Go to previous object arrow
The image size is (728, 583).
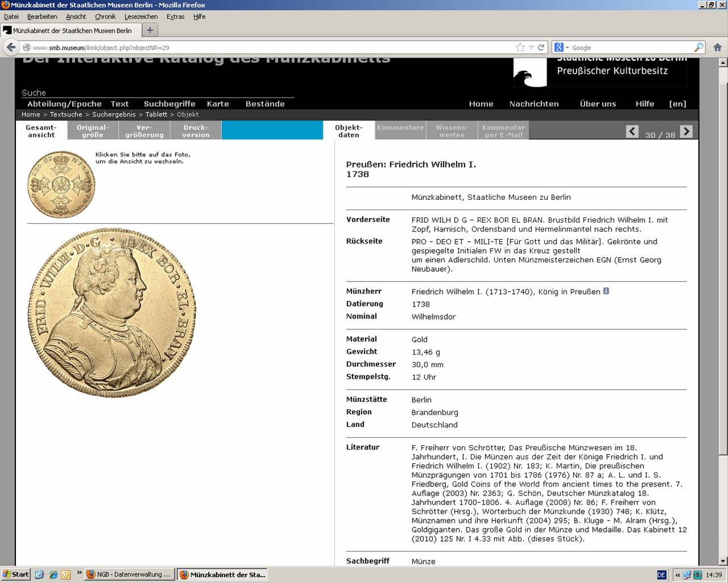632,132
